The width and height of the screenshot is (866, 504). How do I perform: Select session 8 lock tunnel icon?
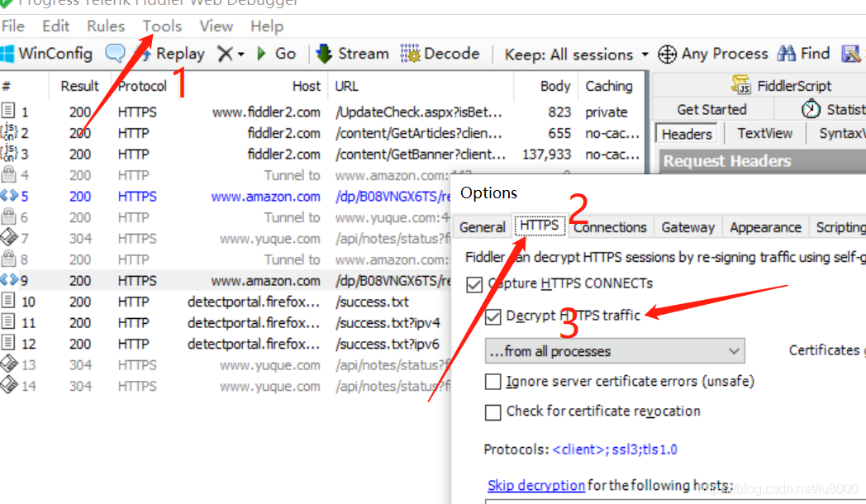(8, 259)
